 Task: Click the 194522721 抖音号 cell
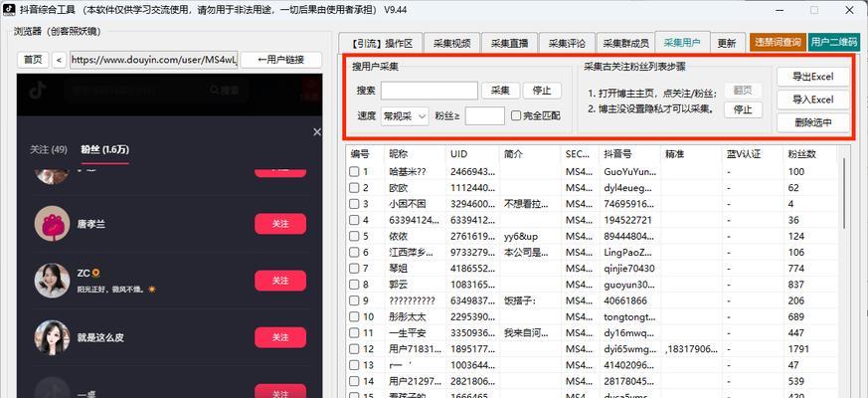630,220
